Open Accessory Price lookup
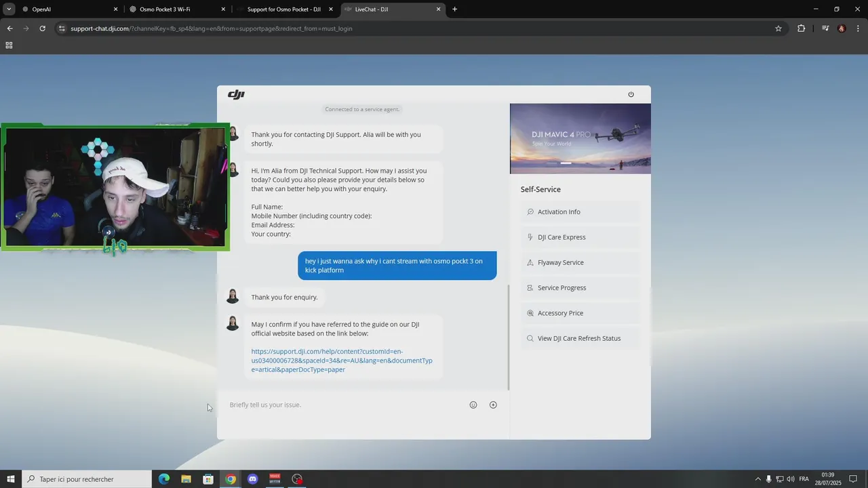The height and width of the screenshot is (488, 868). (580, 313)
